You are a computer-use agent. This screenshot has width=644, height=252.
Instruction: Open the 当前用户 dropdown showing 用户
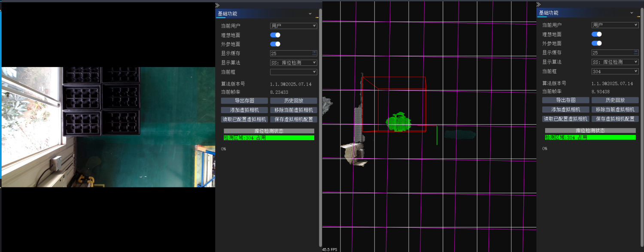point(293,25)
